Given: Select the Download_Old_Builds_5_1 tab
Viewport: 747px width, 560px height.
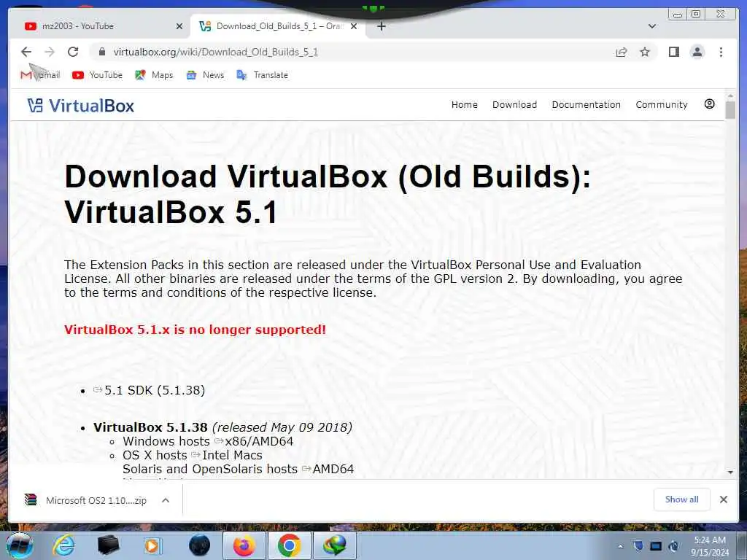Looking at the screenshot, I should click(x=278, y=26).
